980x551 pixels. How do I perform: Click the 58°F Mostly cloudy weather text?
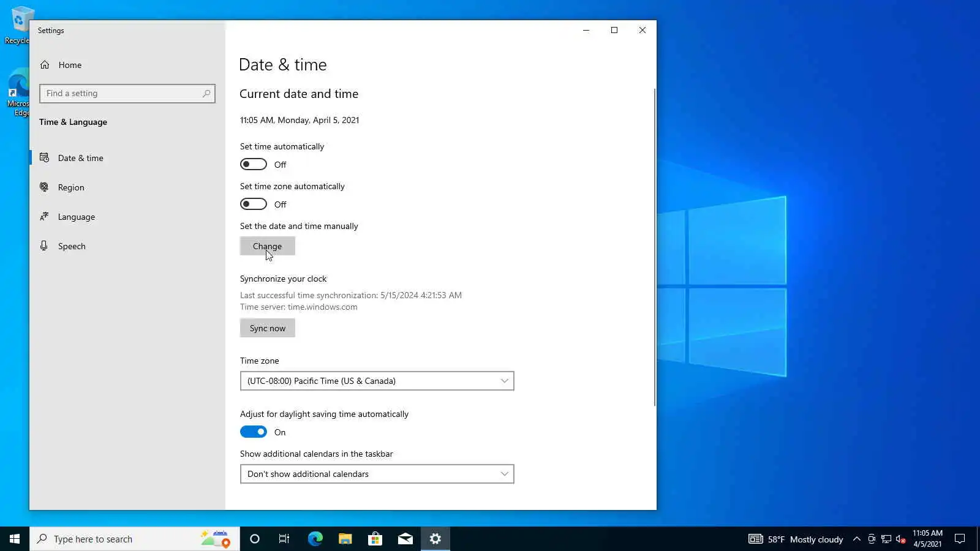coord(805,539)
